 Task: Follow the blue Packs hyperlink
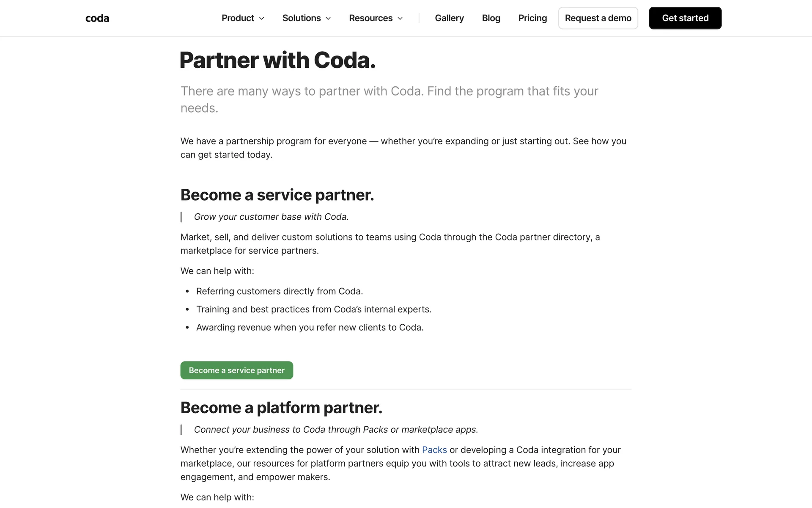point(434,450)
